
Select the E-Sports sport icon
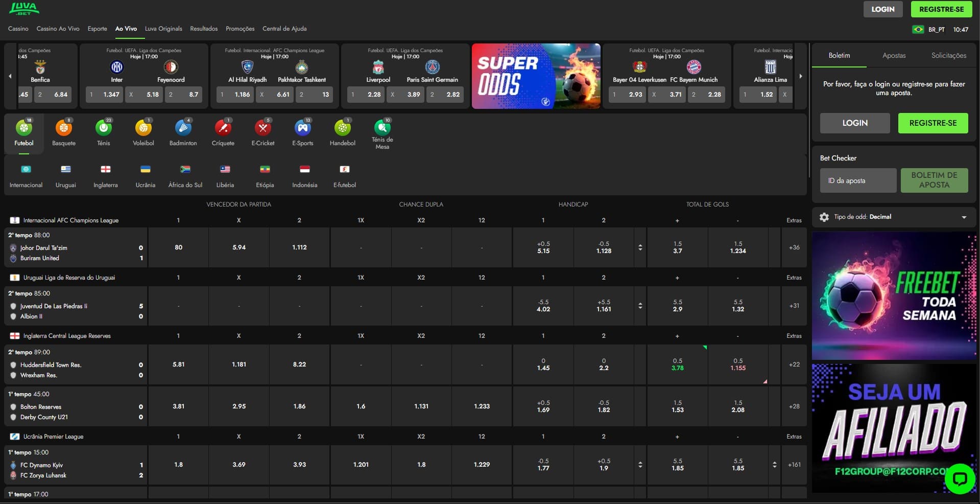(303, 128)
